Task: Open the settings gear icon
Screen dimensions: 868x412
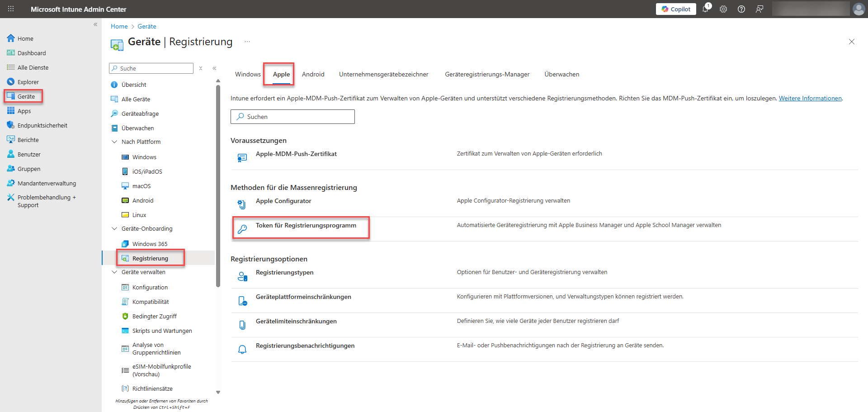Action: coord(723,9)
